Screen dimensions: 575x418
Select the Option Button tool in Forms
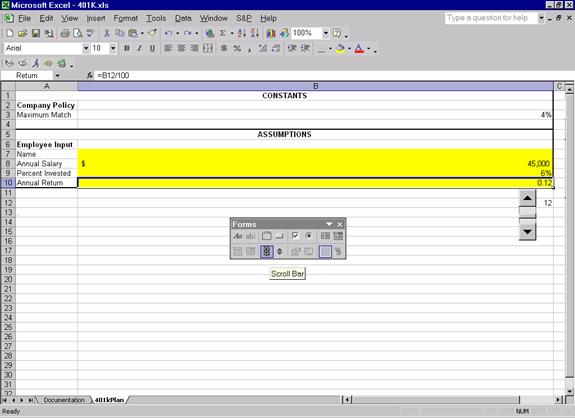pos(308,236)
